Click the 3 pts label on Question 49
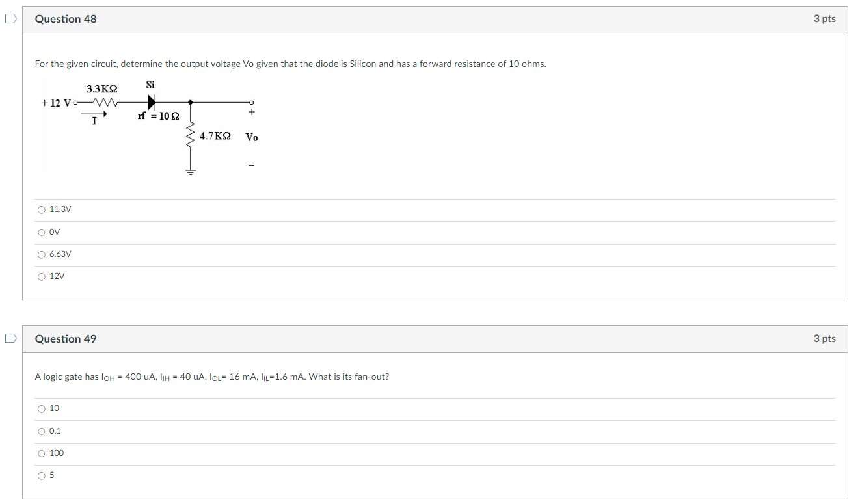The height and width of the screenshot is (504, 860). (825, 338)
